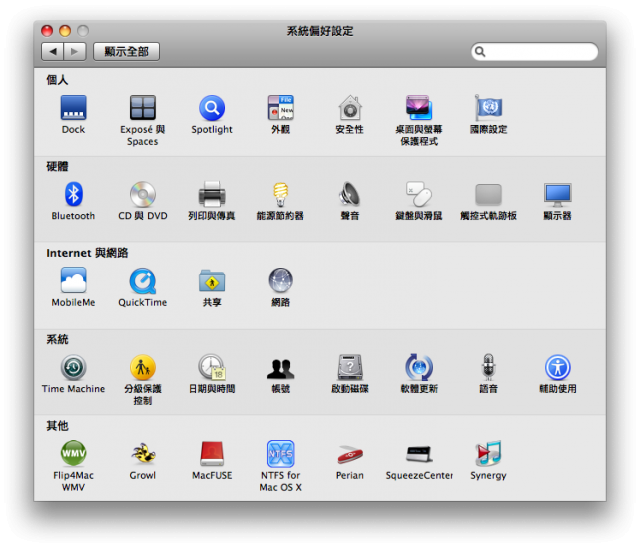The image size is (640, 548).
Task: Open 輔助使用 accessibility preferences
Action: tap(558, 367)
